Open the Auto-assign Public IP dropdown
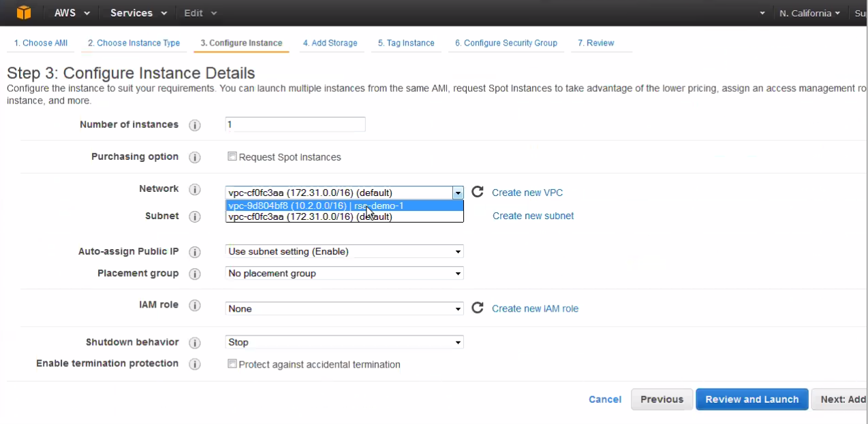The width and height of the screenshot is (868, 424). click(344, 252)
